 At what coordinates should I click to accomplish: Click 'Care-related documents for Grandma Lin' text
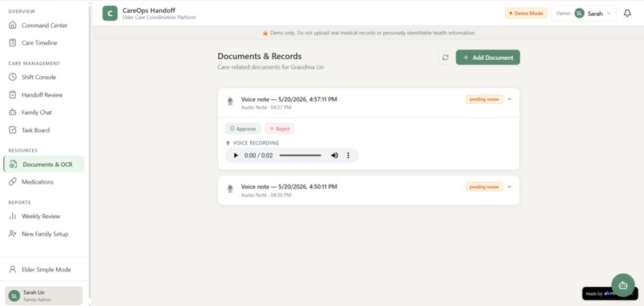(271, 67)
